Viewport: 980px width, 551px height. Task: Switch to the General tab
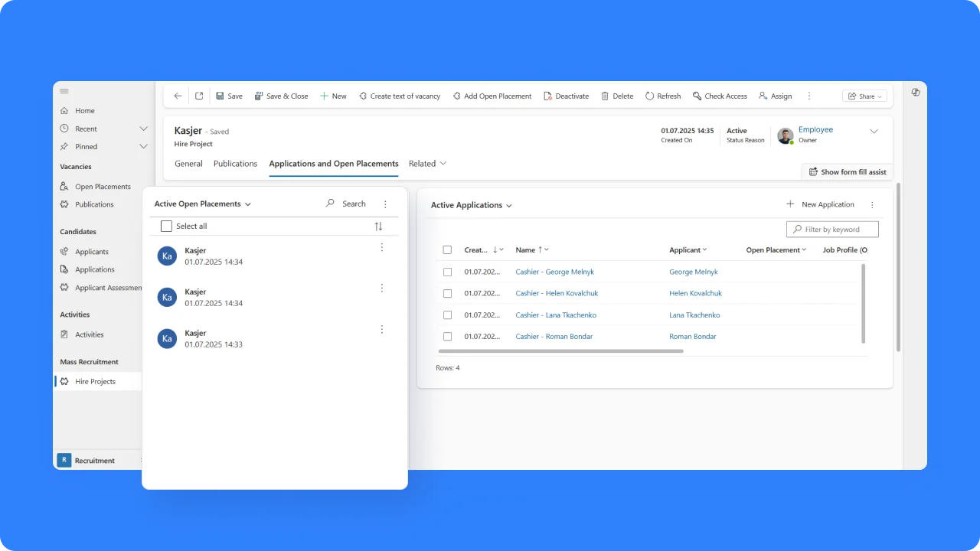(x=188, y=164)
